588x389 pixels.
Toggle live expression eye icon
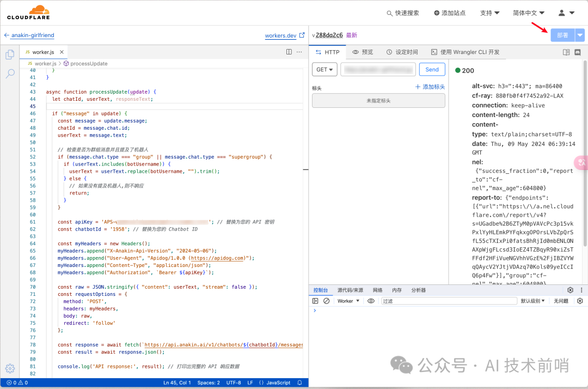click(x=371, y=301)
